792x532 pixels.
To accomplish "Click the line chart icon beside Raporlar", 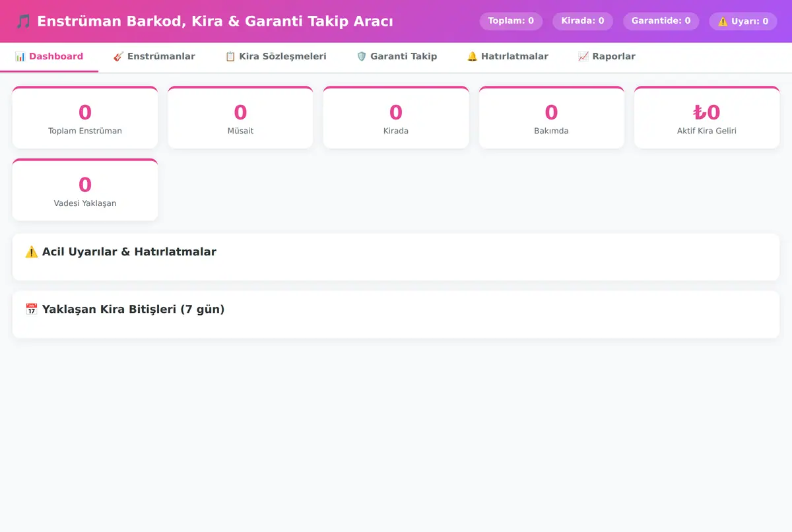I will (583, 57).
